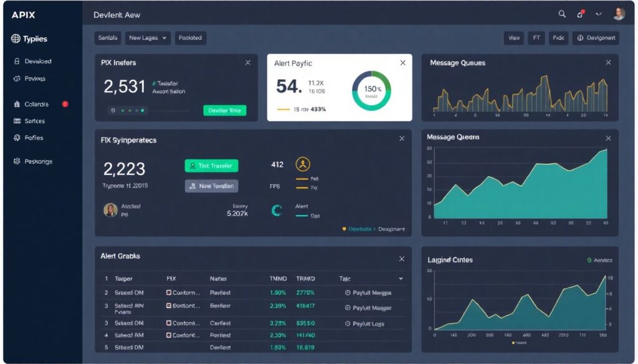Expand the header chevron beside the avatar
Screen dimensions: 638x364
(x=599, y=14)
